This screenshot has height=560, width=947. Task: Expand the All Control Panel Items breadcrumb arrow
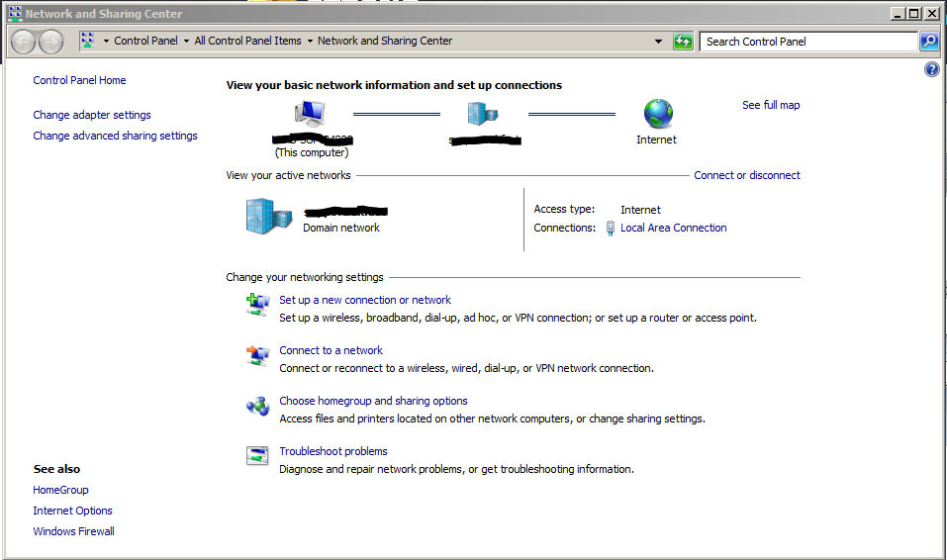point(310,42)
